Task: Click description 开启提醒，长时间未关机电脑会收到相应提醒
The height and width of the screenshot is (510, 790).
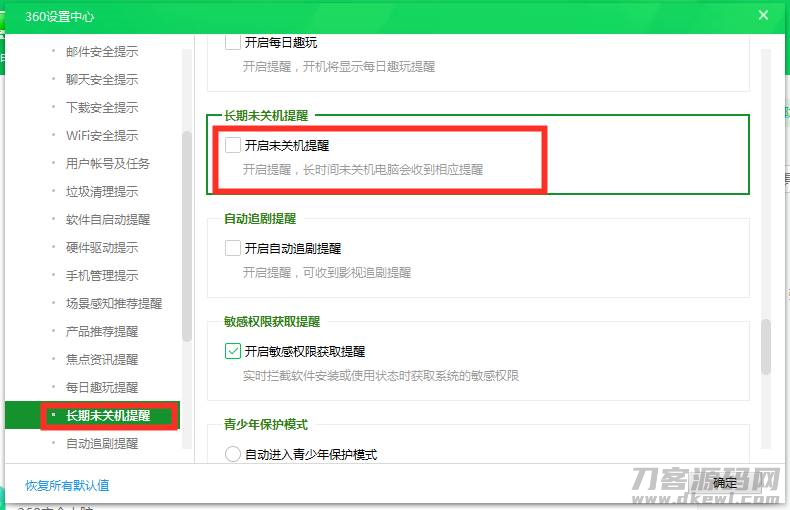Action: pos(363,169)
